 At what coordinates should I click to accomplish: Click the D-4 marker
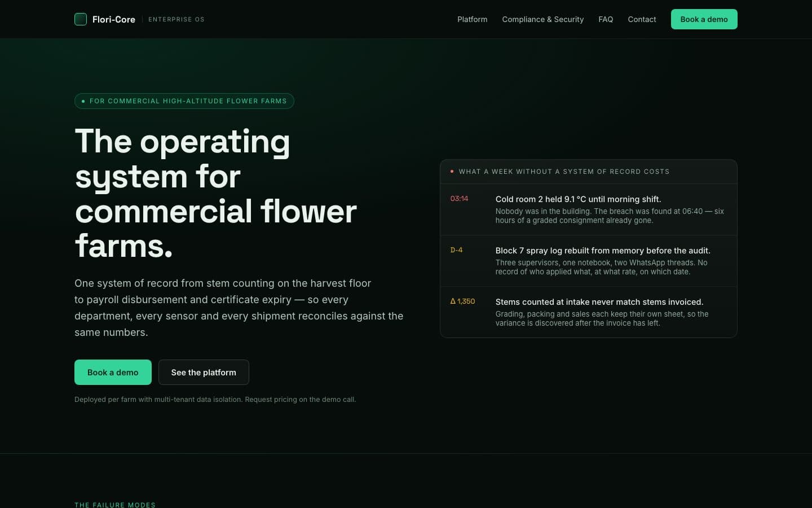(x=456, y=250)
